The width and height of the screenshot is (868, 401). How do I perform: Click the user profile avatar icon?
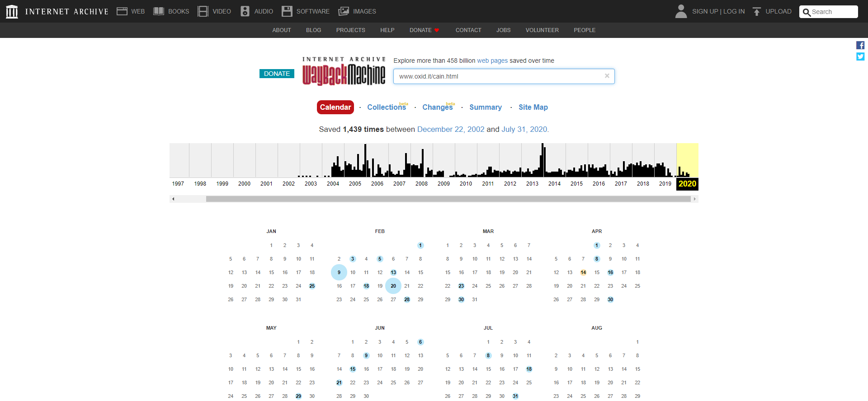(681, 11)
